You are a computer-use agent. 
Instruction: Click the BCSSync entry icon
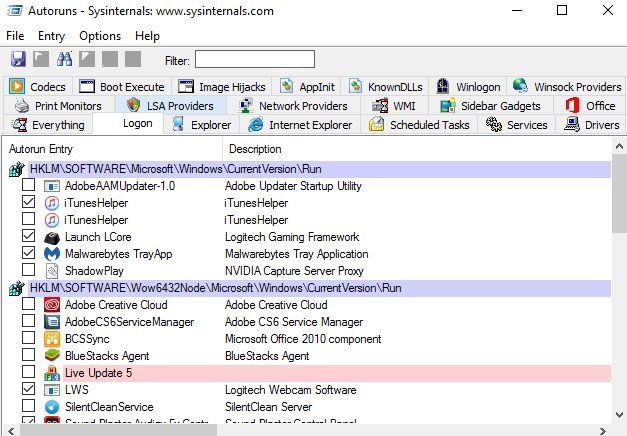pos(52,339)
